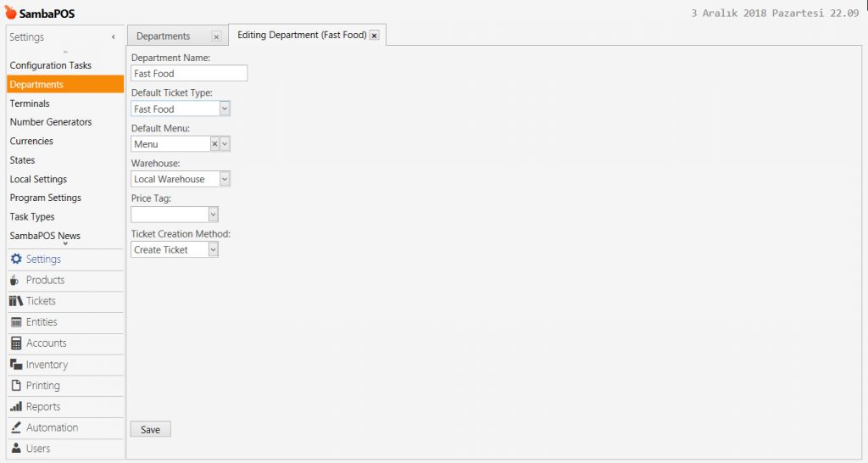Screen dimensions: 868x463
Task: Open the Inventory section
Action: click(x=65, y=365)
